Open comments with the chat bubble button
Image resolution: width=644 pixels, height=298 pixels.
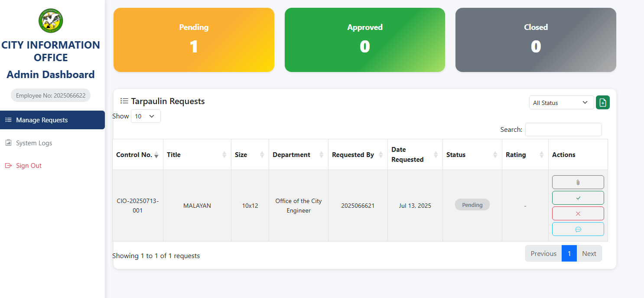coord(578,229)
